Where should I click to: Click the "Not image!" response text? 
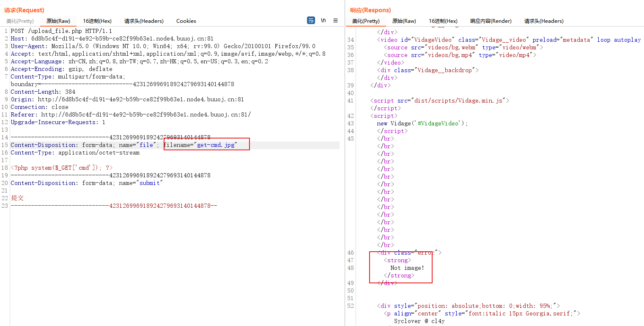(x=407, y=268)
